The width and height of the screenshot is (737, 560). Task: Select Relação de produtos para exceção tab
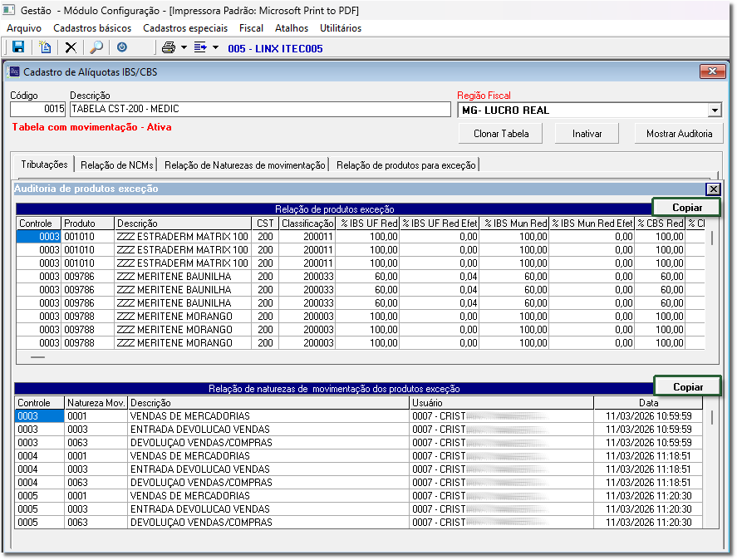[x=405, y=165]
